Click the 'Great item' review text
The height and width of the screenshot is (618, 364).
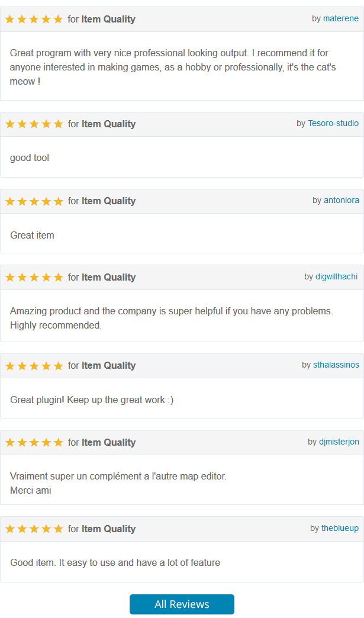coord(32,235)
